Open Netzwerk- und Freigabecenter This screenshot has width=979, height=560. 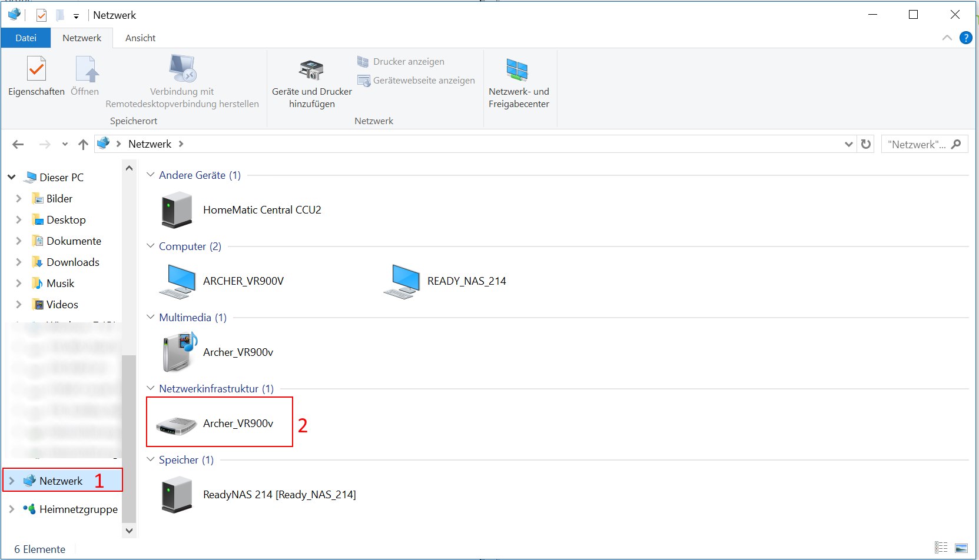pos(519,82)
